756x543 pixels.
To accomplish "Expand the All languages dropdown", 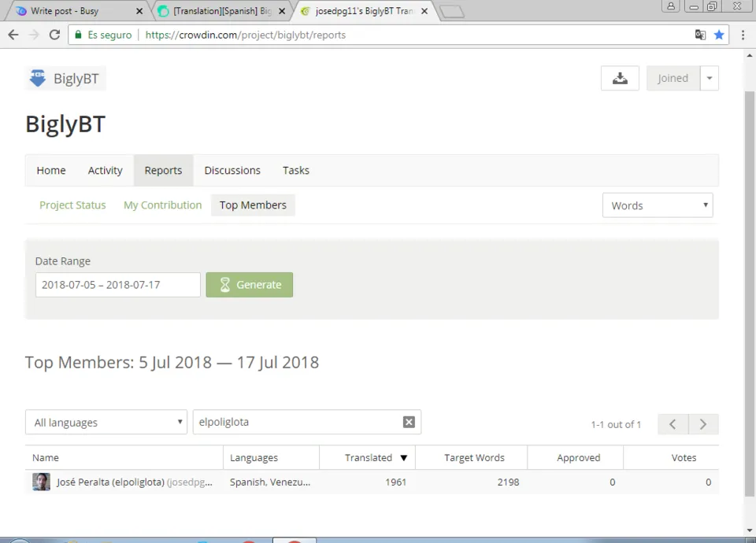I will (106, 423).
